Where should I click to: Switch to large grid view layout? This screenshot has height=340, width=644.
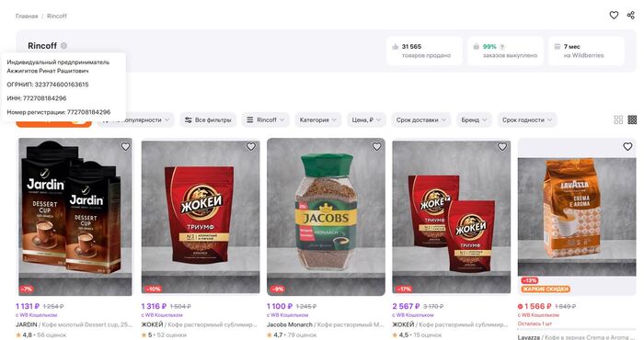pyautogui.click(x=618, y=119)
